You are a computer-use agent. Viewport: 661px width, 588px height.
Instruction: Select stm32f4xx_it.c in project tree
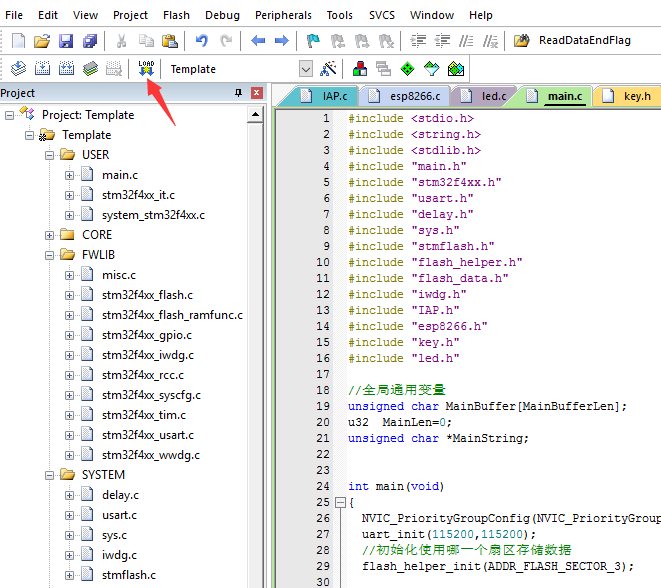pos(138,195)
